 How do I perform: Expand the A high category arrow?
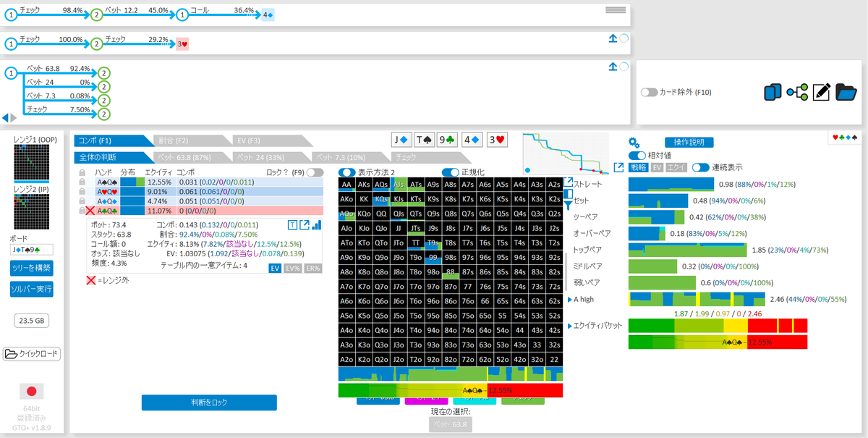click(x=570, y=299)
